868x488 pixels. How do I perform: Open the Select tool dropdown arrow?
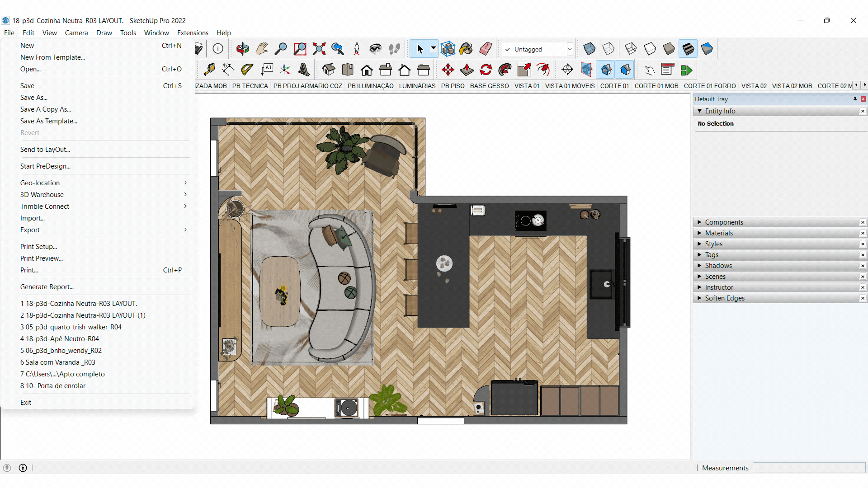tap(433, 48)
